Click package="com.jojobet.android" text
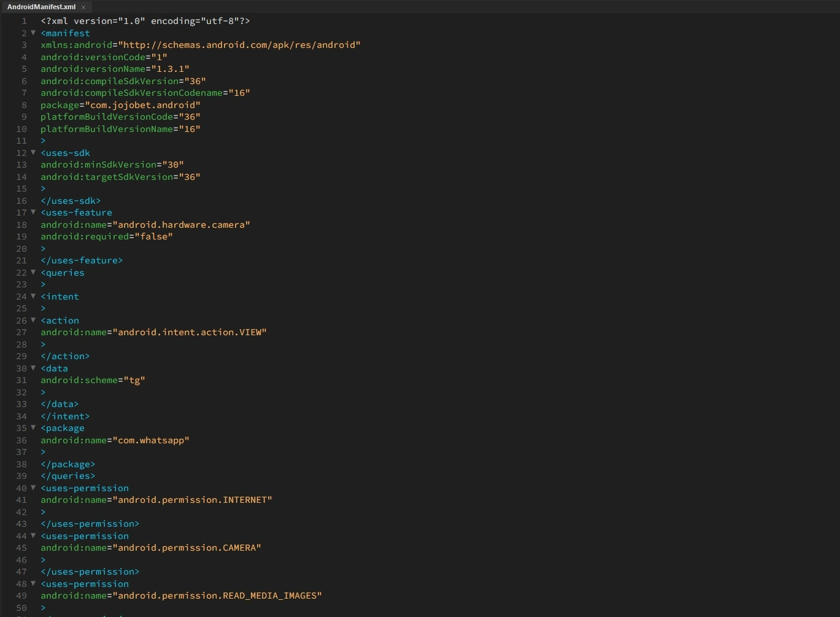Image resolution: width=840 pixels, height=617 pixels. click(120, 105)
